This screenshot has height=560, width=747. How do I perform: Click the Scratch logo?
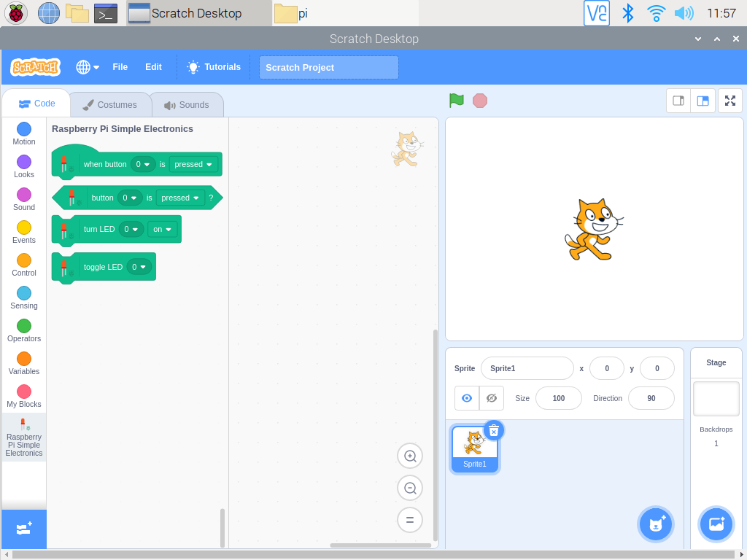(35, 67)
